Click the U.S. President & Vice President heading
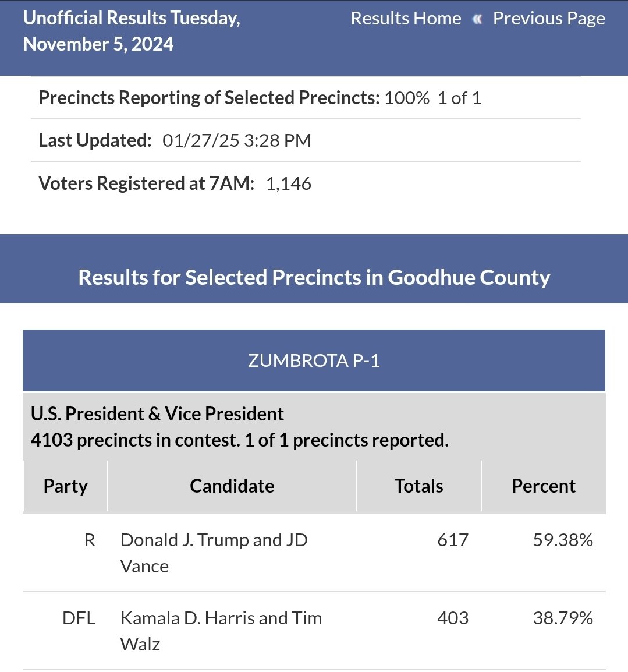The image size is (628, 672). [157, 414]
